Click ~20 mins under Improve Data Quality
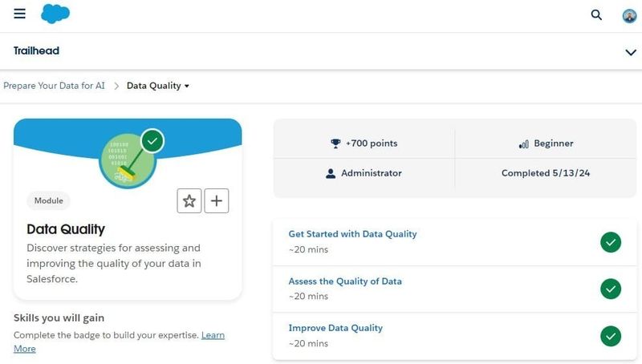642x364 pixels. [x=308, y=343]
